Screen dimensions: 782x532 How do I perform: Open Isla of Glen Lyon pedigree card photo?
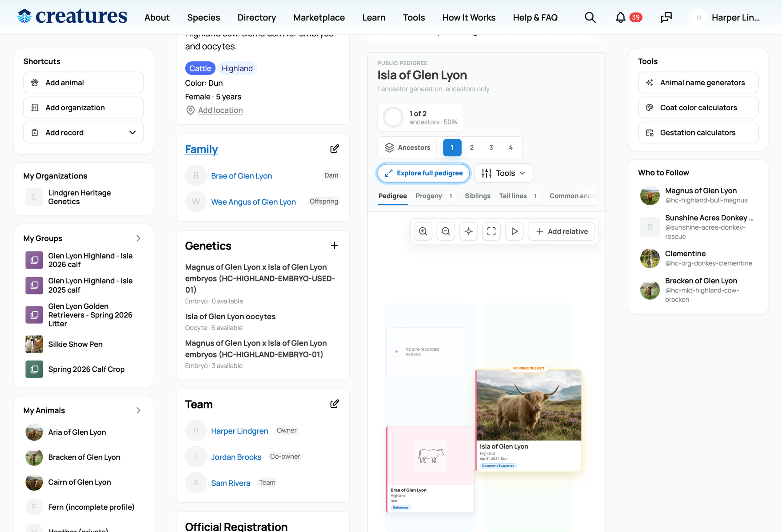point(529,405)
